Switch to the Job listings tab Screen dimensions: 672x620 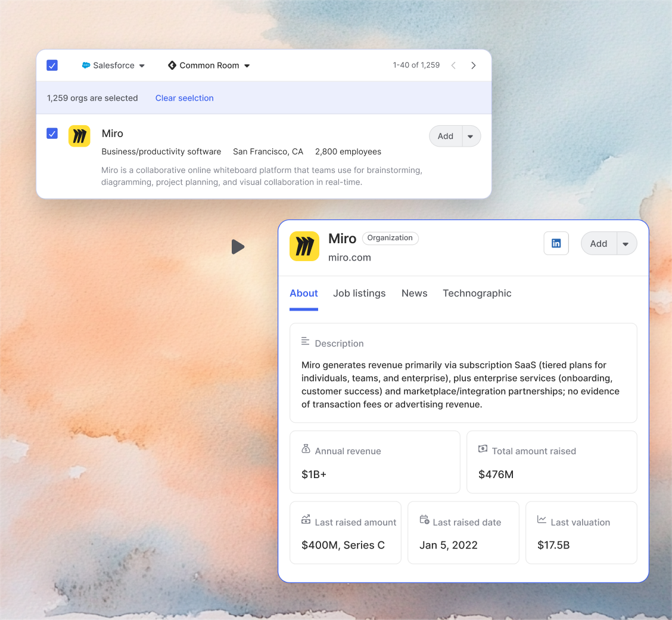point(359,293)
